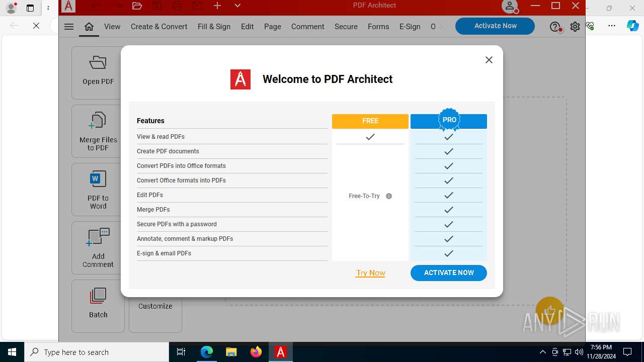Screen dimensions: 644x362
Task: Open the hamburger menu in PDF Architect
Action: (69, 27)
